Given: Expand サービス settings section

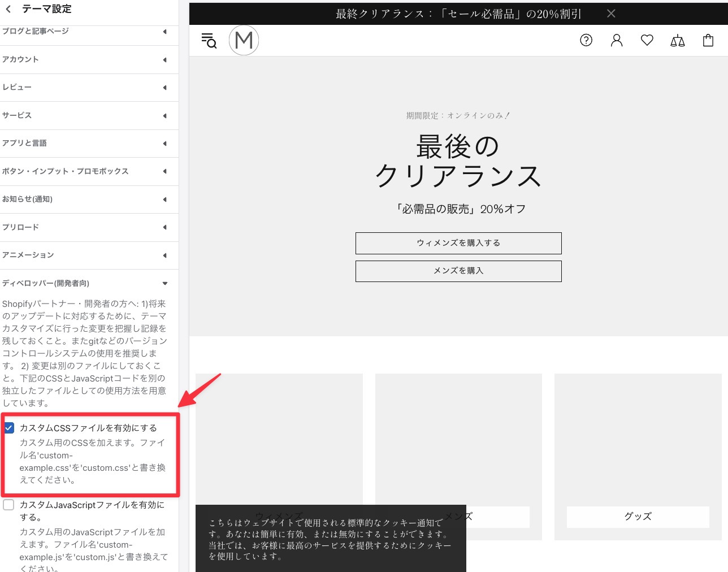Looking at the screenshot, I should tap(89, 115).
